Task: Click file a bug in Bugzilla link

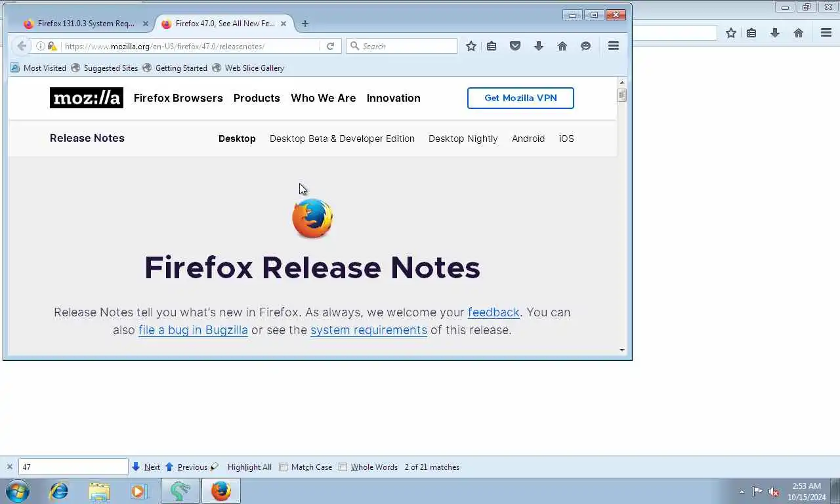Action: 193,330
